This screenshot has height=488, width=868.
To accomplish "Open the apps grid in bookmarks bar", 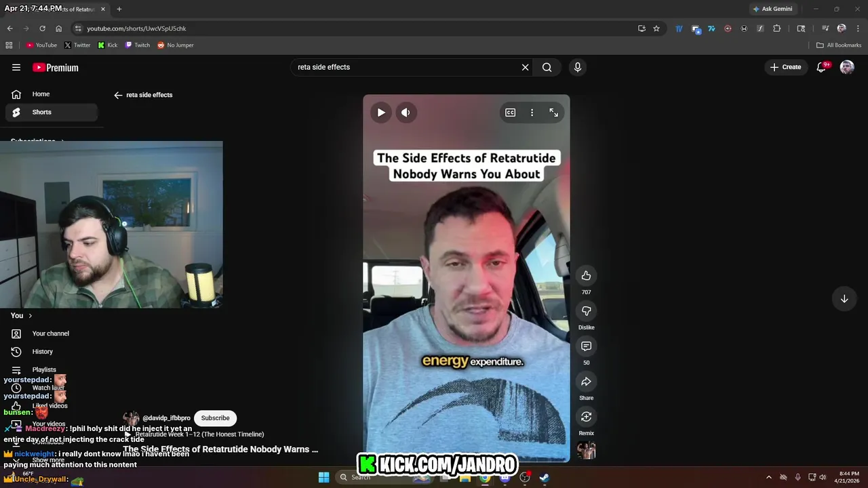I will pos(9,45).
